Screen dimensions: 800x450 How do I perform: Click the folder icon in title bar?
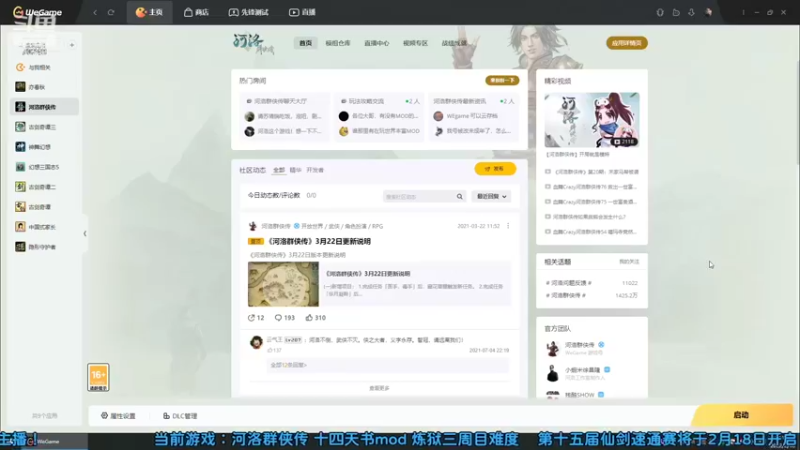coord(676,12)
